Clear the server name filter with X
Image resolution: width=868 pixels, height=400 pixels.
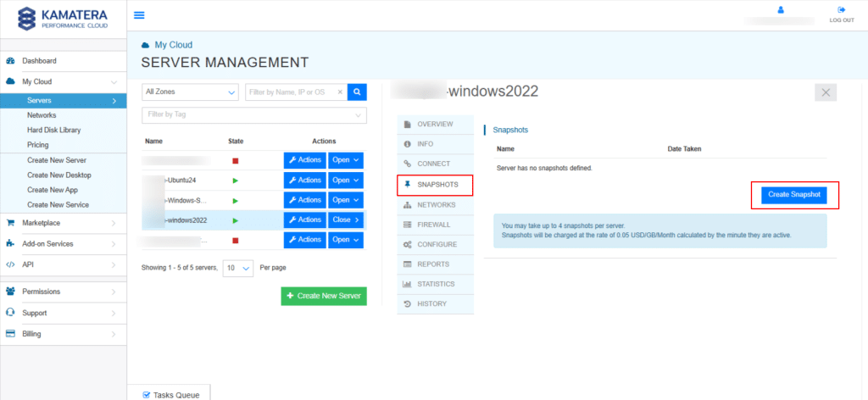tap(341, 92)
